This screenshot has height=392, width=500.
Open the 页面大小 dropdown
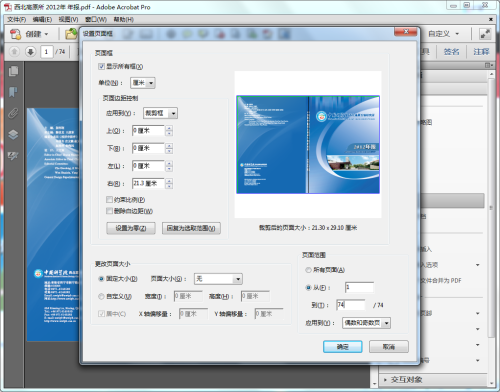(218, 279)
